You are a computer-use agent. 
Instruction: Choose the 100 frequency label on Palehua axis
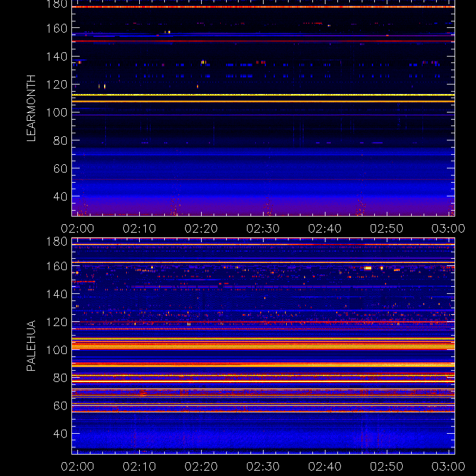[x=57, y=350]
